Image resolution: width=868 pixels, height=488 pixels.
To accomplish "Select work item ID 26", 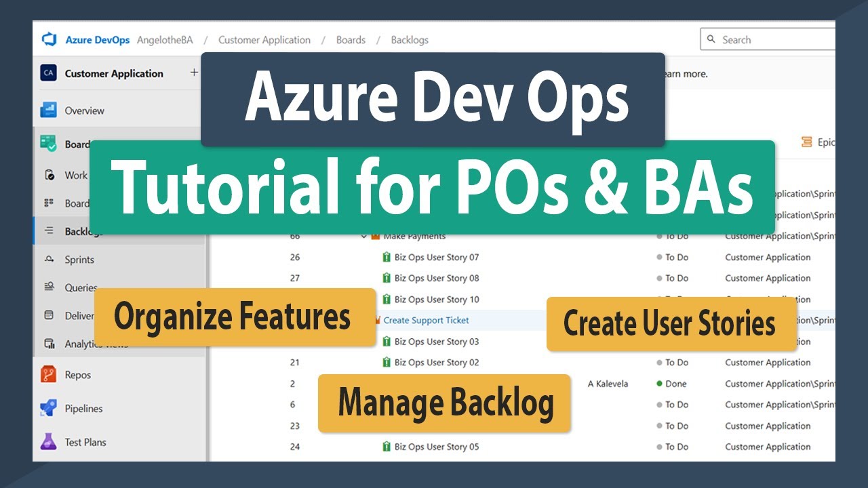I will point(295,258).
